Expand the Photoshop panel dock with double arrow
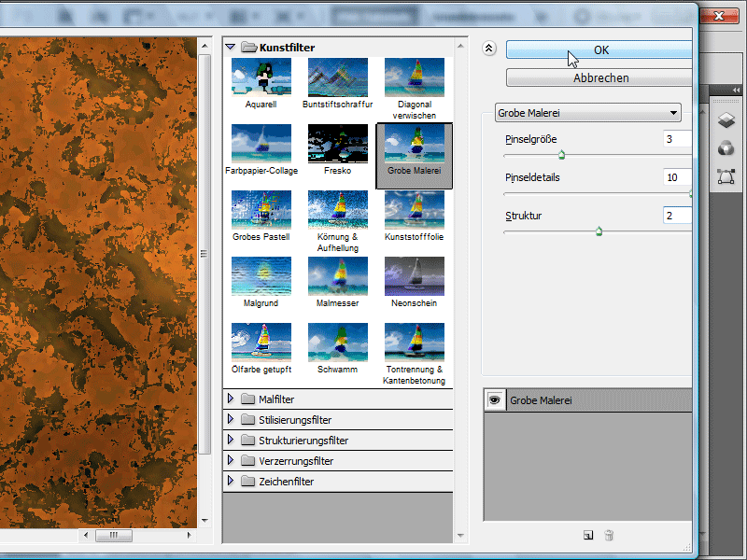The height and width of the screenshot is (560, 747). tap(736, 90)
